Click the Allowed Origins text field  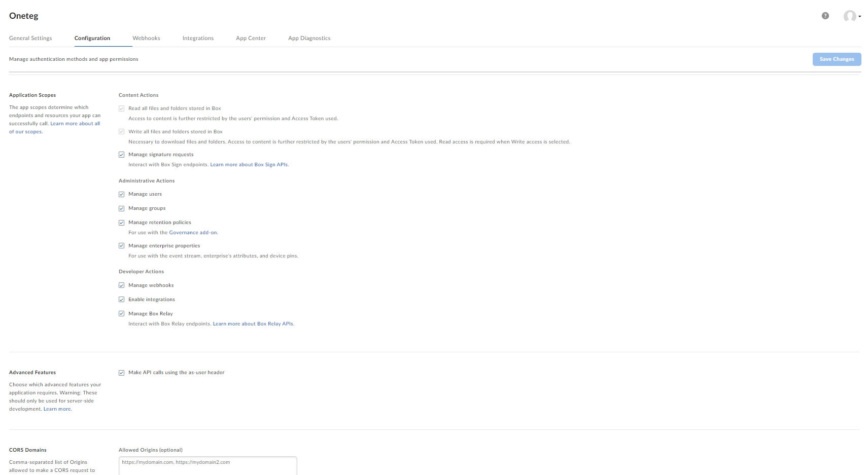coord(207,465)
